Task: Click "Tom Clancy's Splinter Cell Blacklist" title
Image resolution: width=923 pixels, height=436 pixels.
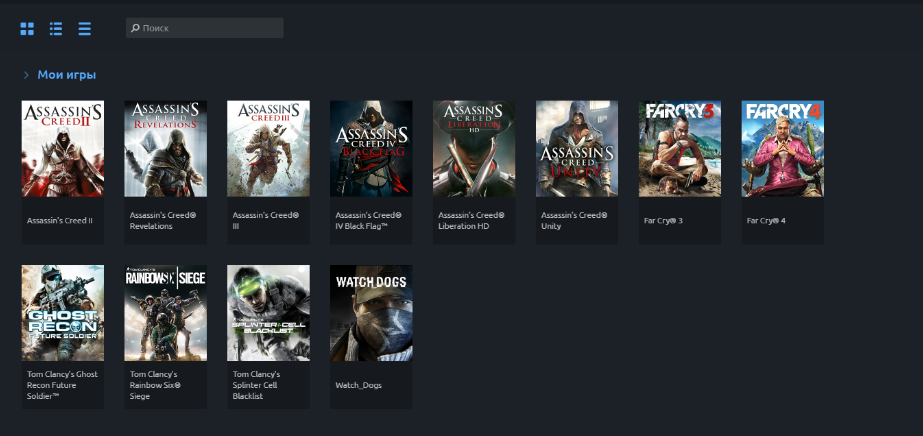Action: tap(257, 385)
